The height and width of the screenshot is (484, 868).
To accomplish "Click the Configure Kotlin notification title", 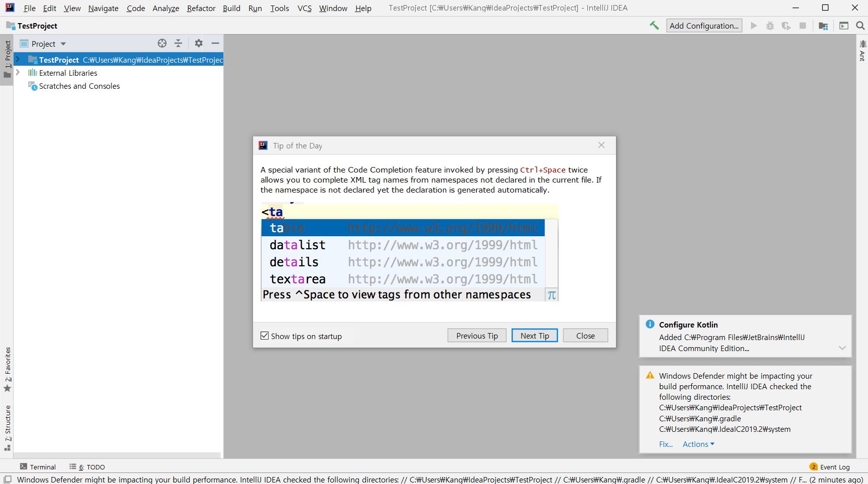I will pyautogui.click(x=688, y=325).
